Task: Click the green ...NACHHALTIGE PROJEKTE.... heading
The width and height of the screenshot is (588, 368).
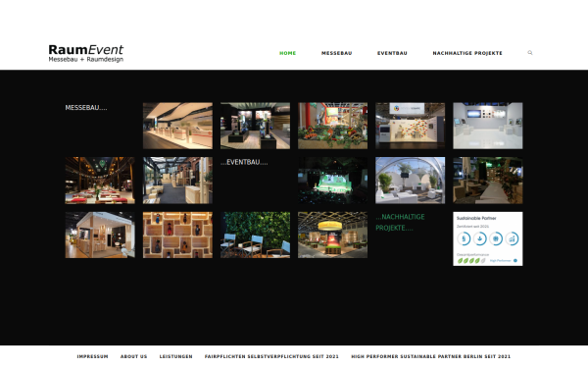Action: point(400,223)
